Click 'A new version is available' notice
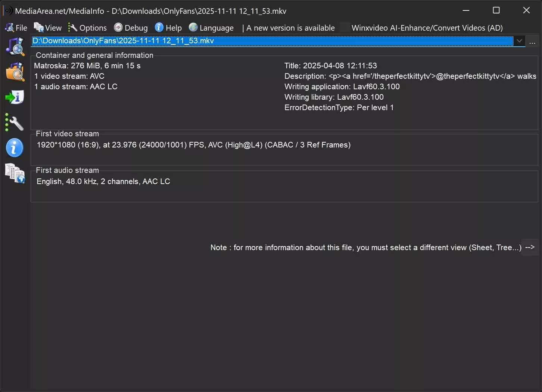 pos(290,28)
